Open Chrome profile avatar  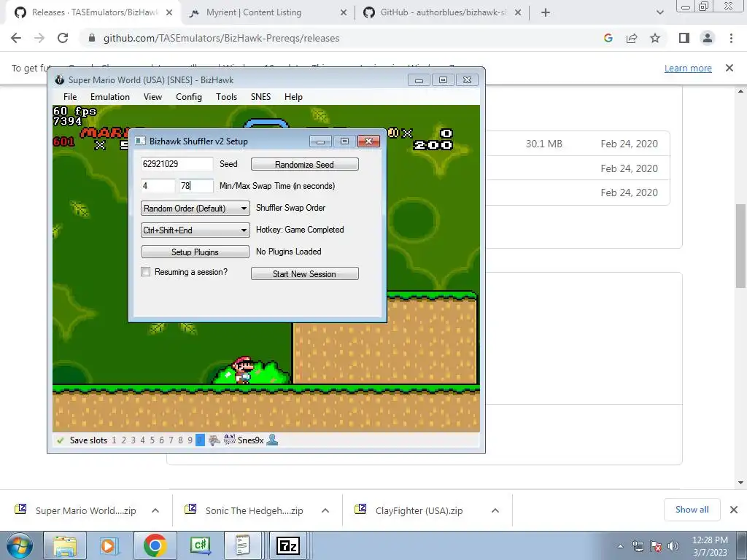[708, 38]
